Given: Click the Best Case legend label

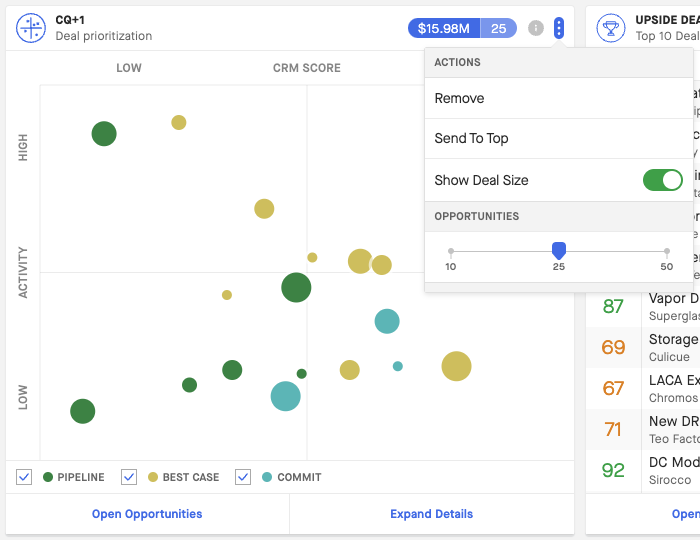Looking at the screenshot, I should pyautogui.click(x=191, y=477).
